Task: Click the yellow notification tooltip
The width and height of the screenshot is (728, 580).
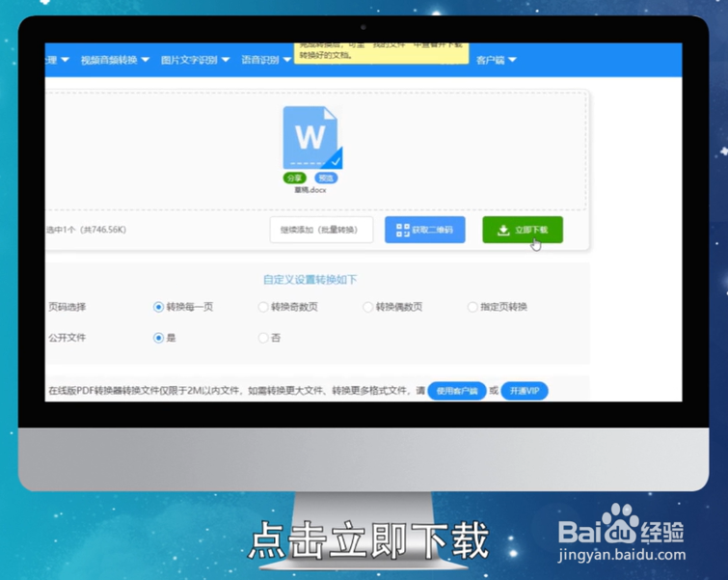Action: click(381, 53)
